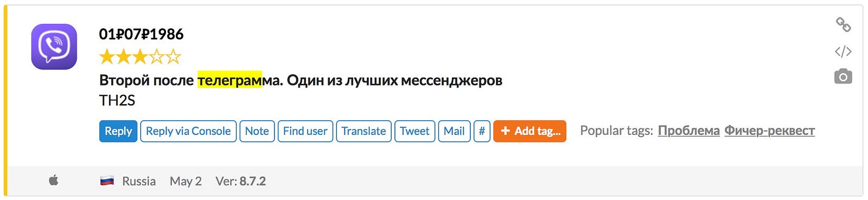Viewport: 868px width, 200px height.
Task: Open embed code icon
Action: coord(843,51)
